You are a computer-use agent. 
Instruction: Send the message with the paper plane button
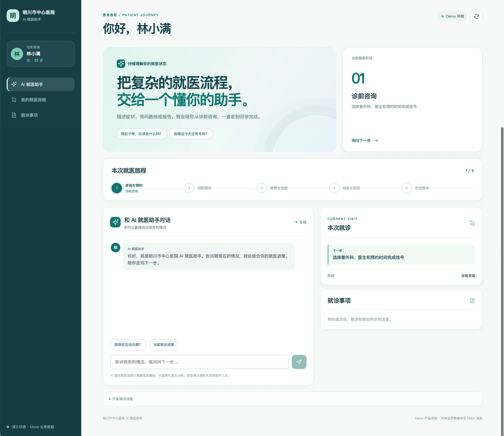299,362
